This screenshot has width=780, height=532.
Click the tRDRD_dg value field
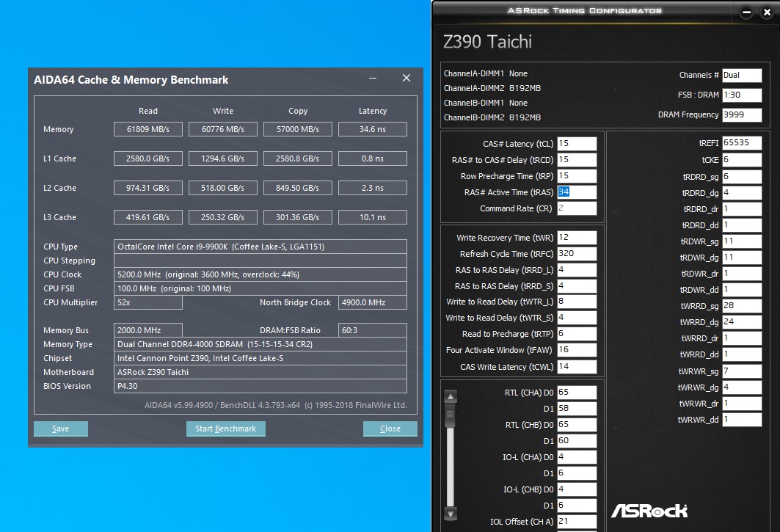(x=742, y=192)
